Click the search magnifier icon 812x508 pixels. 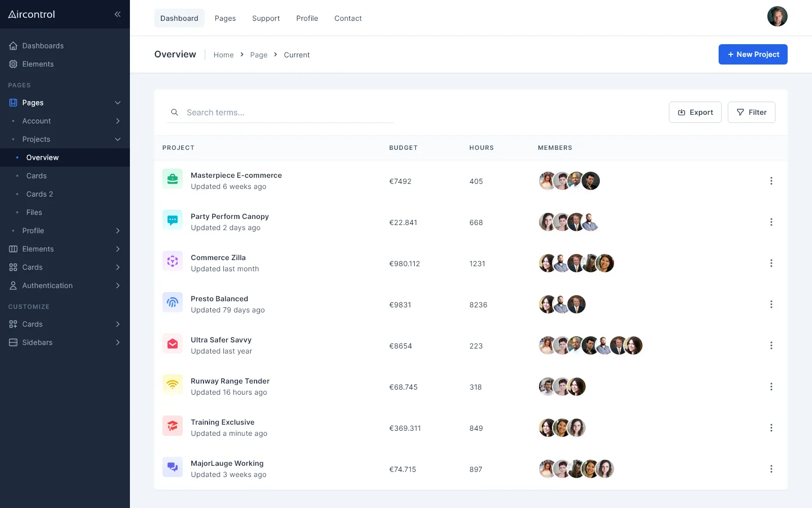[x=175, y=112]
